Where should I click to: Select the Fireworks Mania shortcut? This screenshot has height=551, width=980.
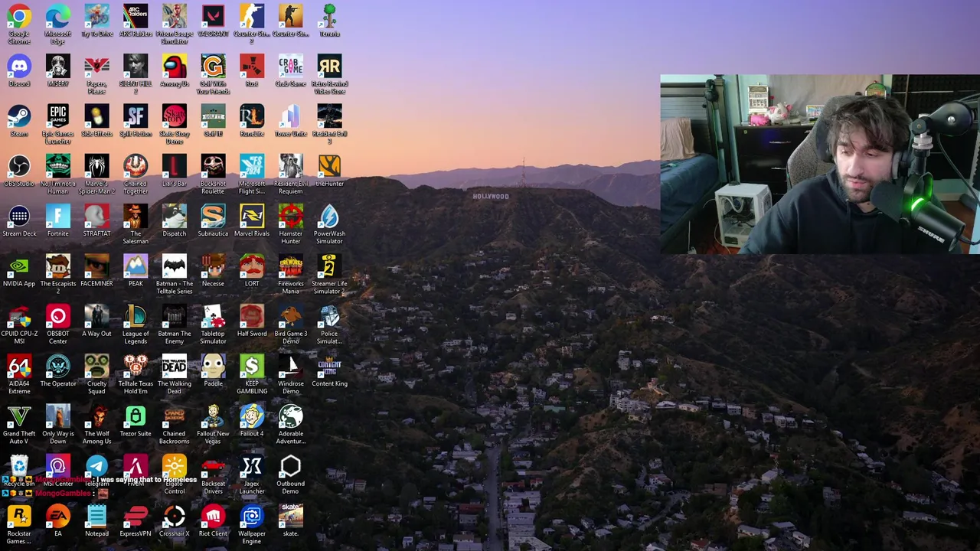click(290, 266)
